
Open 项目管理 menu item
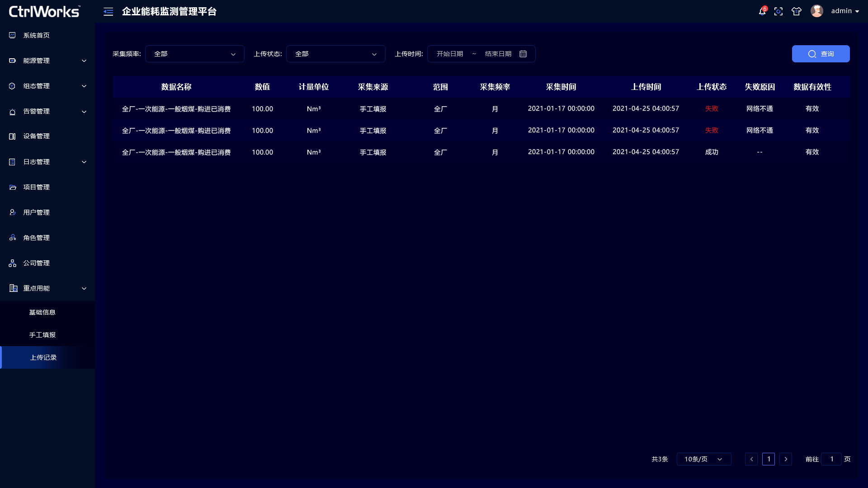coord(47,187)
